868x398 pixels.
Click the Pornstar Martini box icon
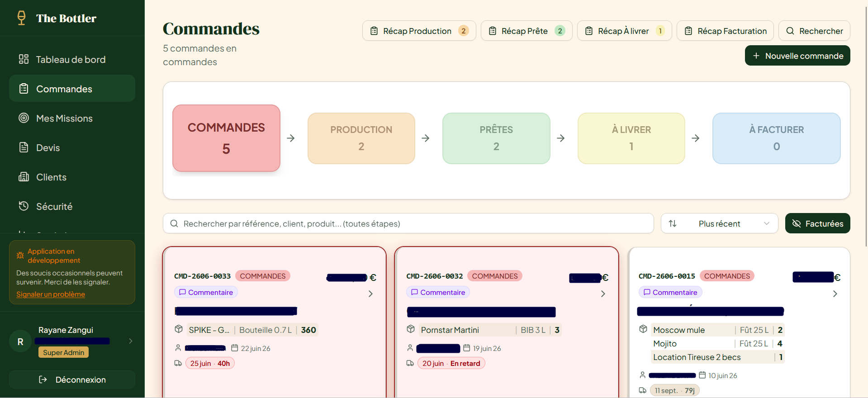point(411,329)
